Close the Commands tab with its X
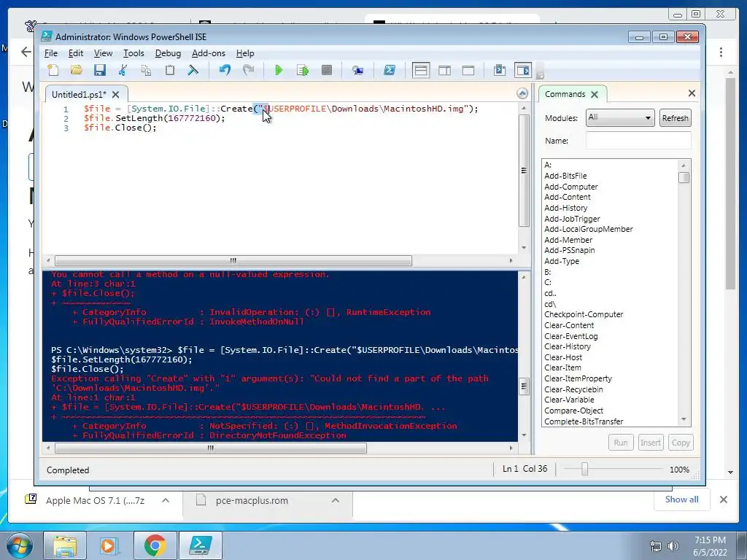Viewport: 747px width, 560px height. [x=595, y=94]
